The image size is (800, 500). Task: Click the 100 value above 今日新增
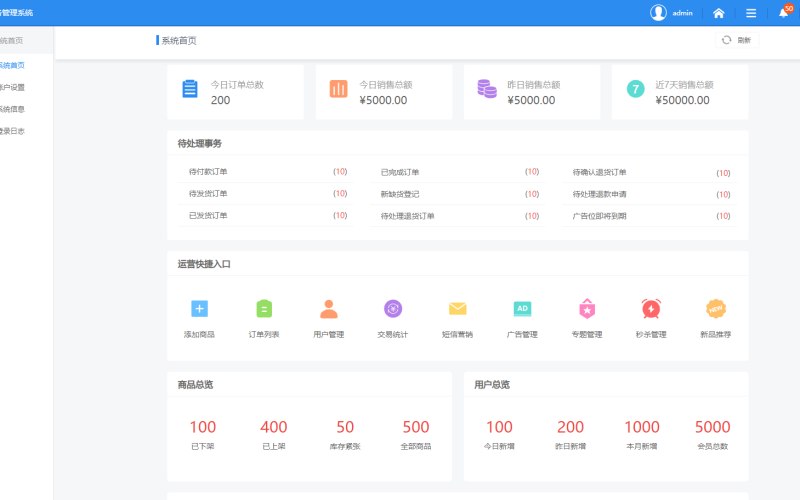pos(499,427)
